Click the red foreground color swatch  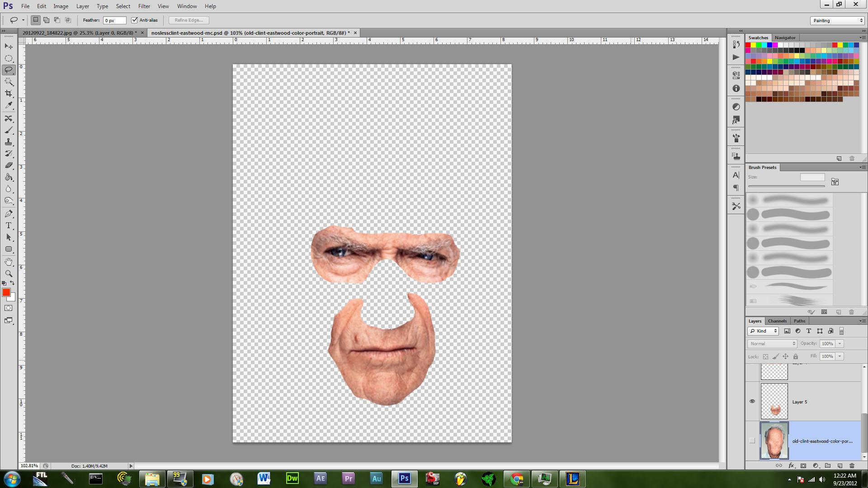6,292
